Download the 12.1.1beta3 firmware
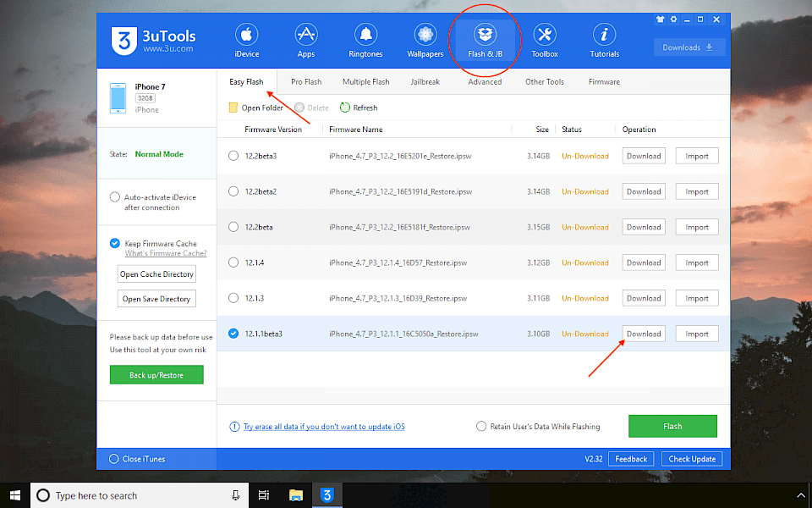Image resolution: width=812 pixels, height=508 pixels. 644,334
